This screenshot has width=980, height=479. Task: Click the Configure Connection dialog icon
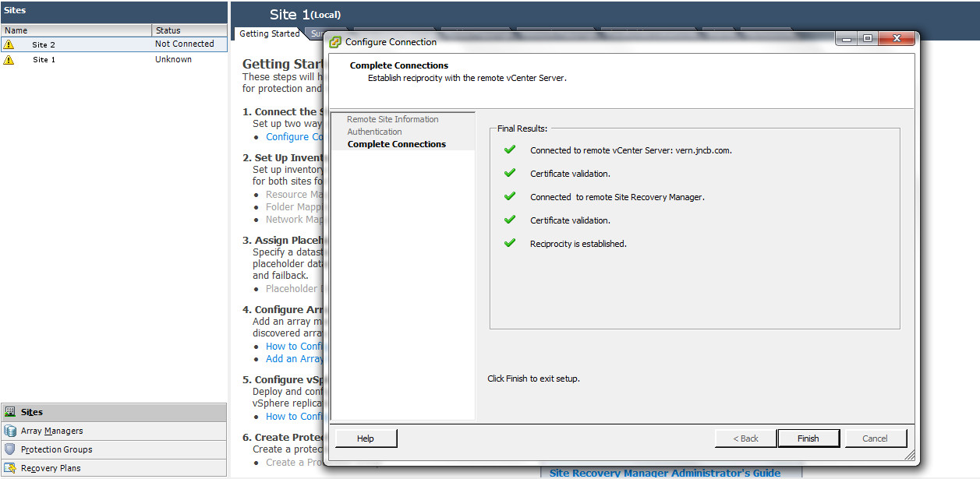tap(335, 42)
